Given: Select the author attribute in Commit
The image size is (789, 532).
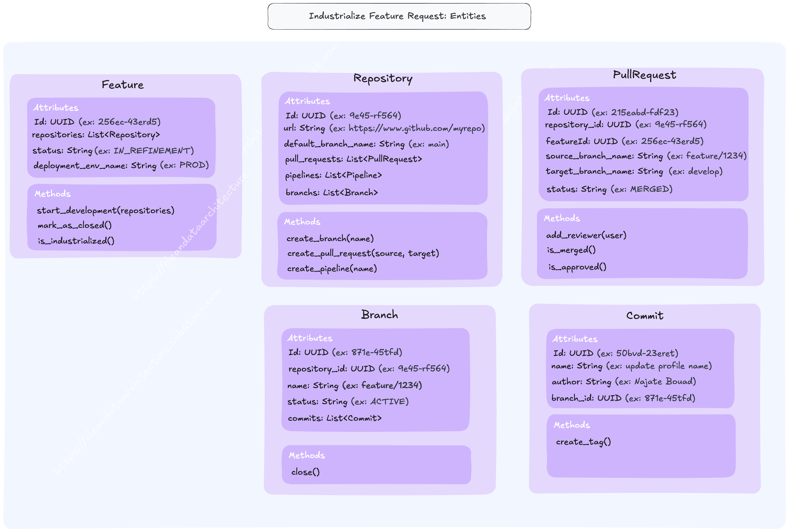Looking at the screenshot, I should [x=623, y=382].
